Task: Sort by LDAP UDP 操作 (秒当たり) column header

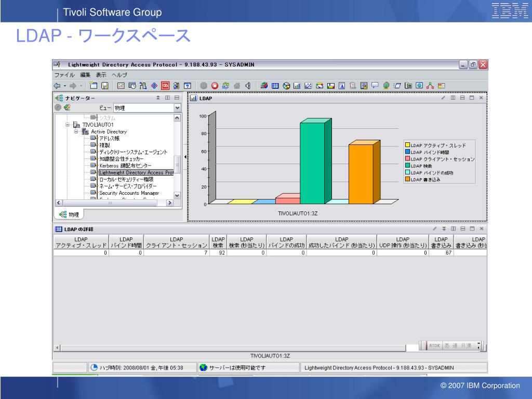Action: 403,242
